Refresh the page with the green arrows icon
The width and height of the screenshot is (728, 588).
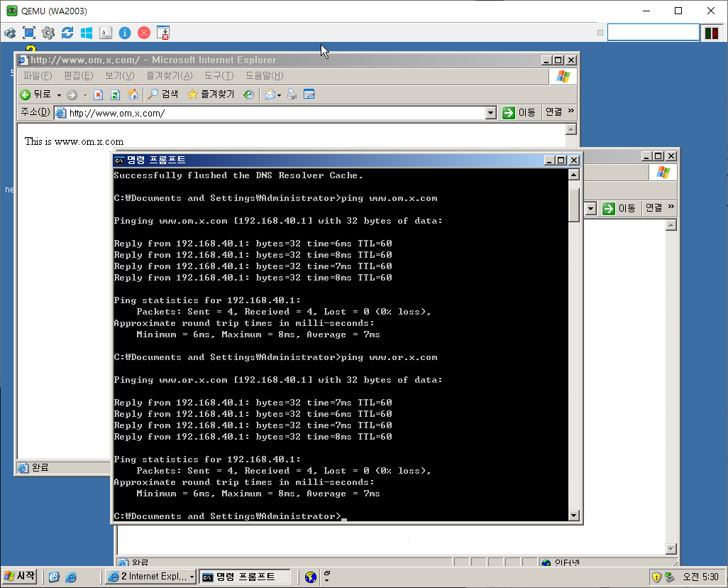pos(115,95)
